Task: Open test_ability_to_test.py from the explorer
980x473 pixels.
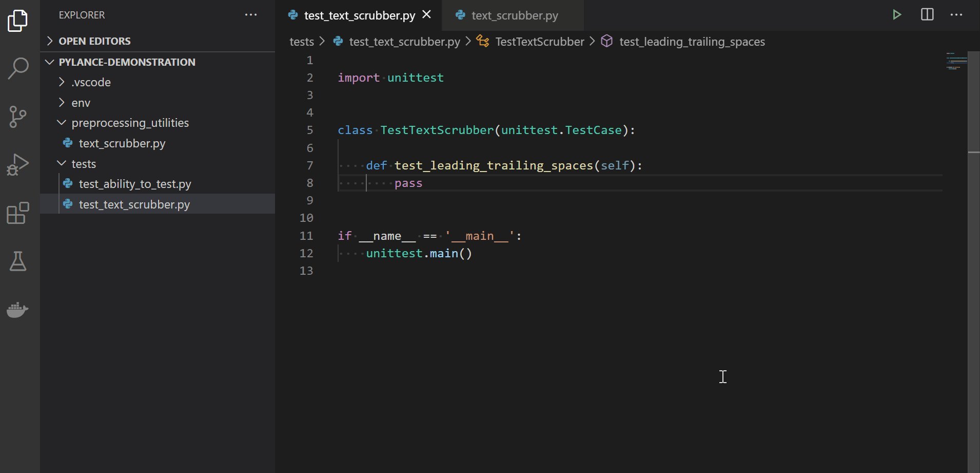Action: pyautogui.click(x=135, y=183)
